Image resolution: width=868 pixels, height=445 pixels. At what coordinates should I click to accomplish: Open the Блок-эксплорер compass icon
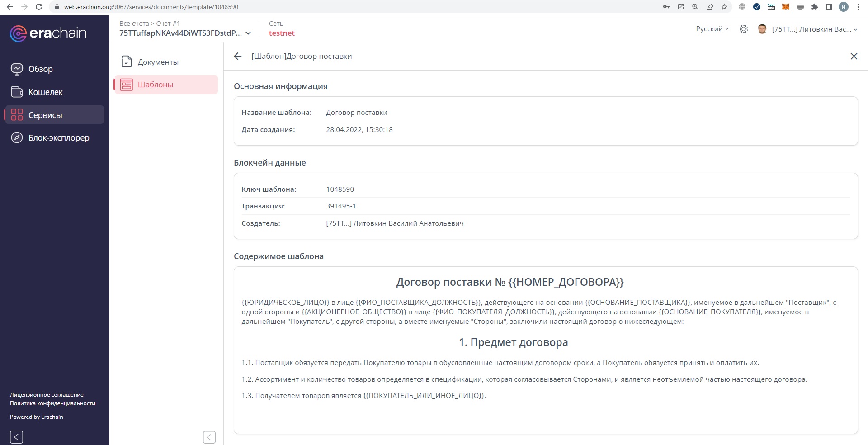[16, 137]
